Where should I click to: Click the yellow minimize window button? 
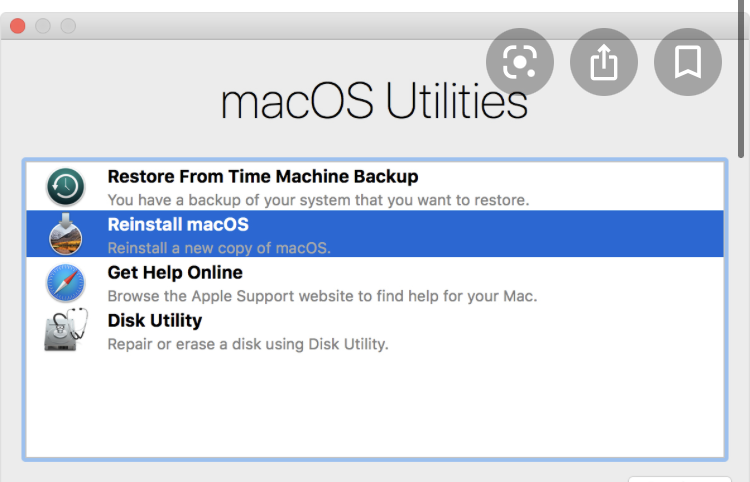(43, 25)
